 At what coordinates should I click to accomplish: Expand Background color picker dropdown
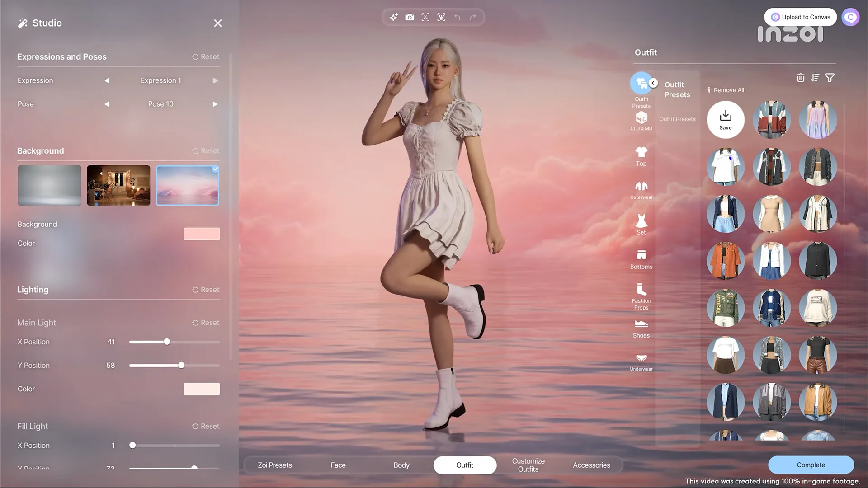[x=202, y=234]
